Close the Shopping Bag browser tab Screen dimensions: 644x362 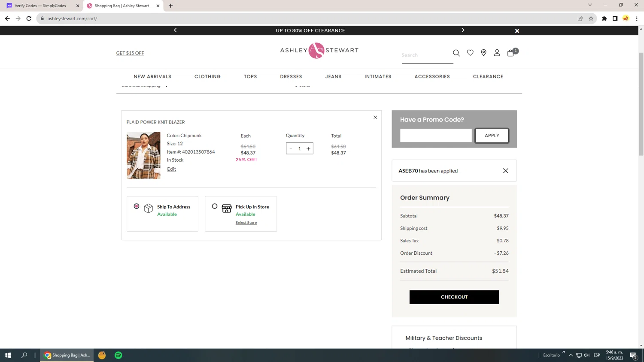coord(158,6)
